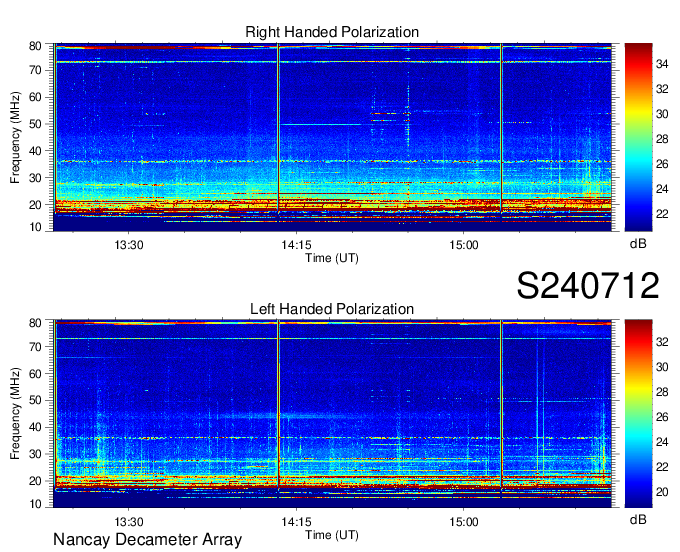Click the 40 MHz tick on Left Handed plot
This screenshot has width=680, height=552.
(x=35, y=427)
